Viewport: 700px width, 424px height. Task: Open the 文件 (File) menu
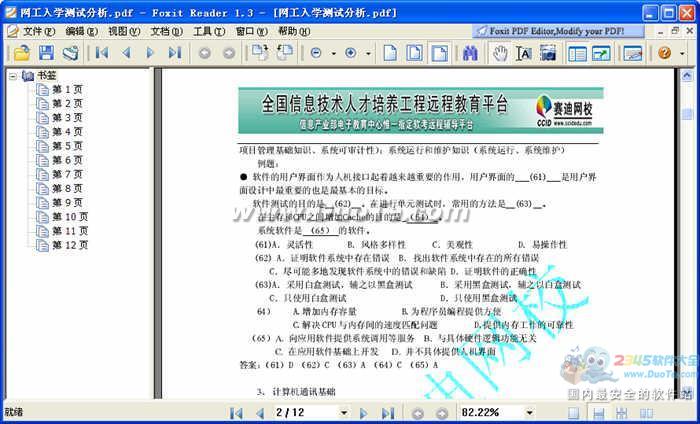click(x=37, y=31)
